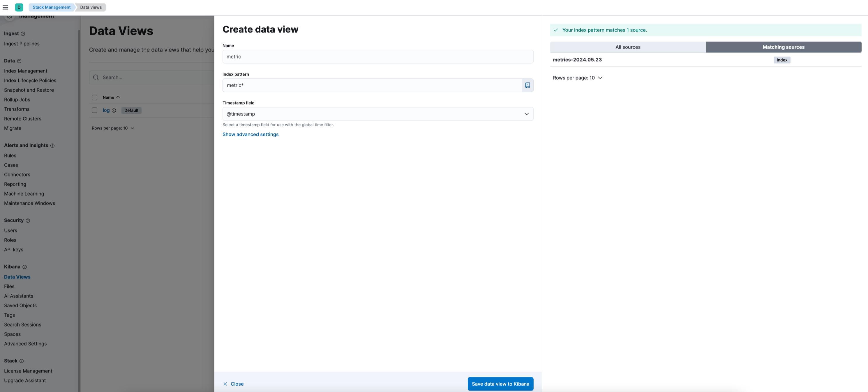868x392 pixels.
Task: Open index pattern documentation icon
Action: [528, 85]
